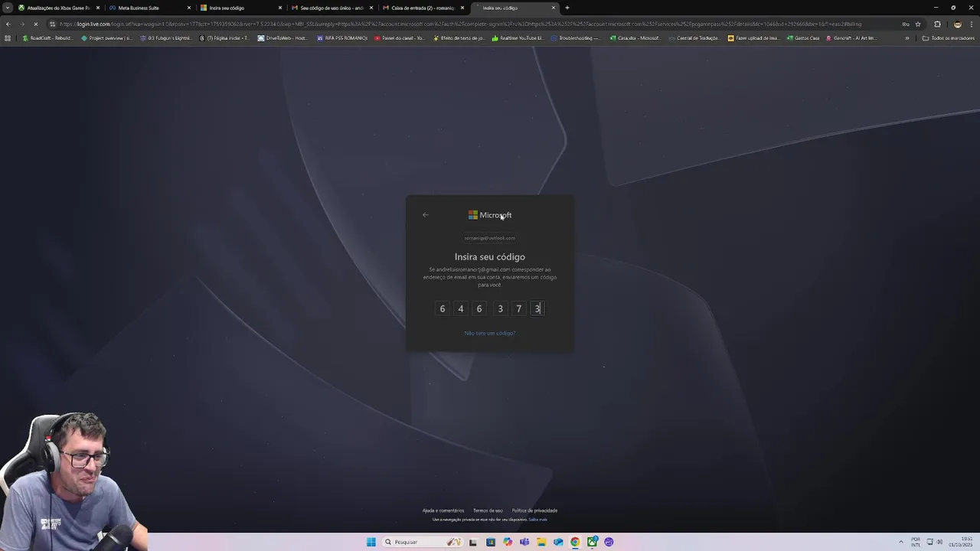Click the fourth code box containing 3

500,308
